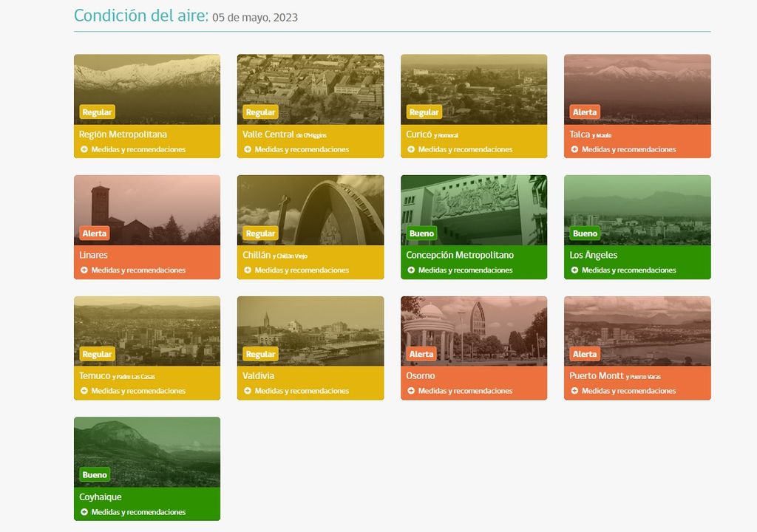757x532 pixels.
Task: Click the plus icon on Linares card
Action: point(84,270)
